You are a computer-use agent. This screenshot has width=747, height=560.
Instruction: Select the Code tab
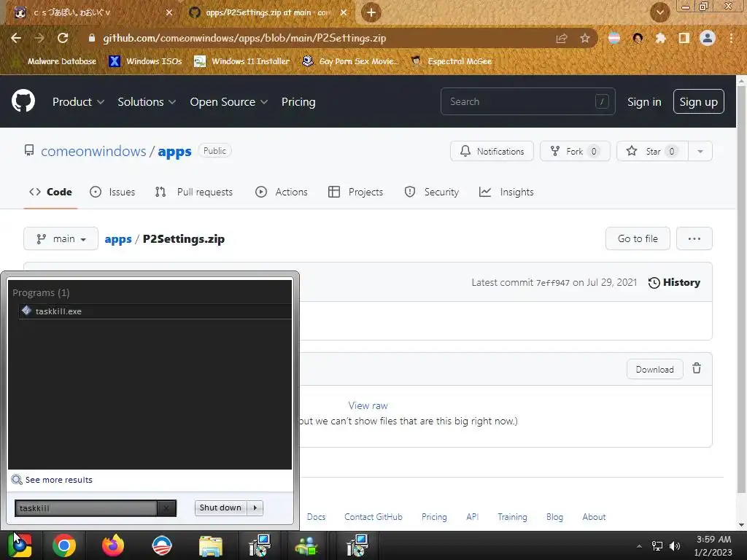click(x=50, y=192)
